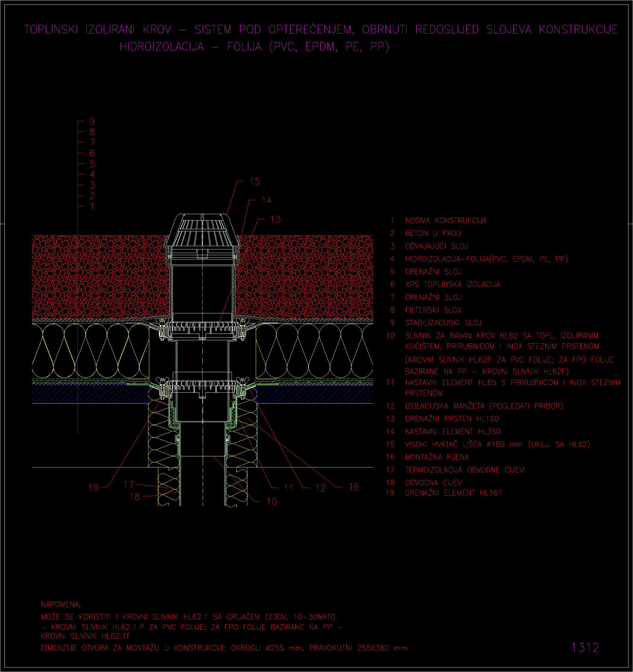Click the leaf guard dome on the drain
The height and width of the screenshot is (672, 633).
click(x=202, y=230)
